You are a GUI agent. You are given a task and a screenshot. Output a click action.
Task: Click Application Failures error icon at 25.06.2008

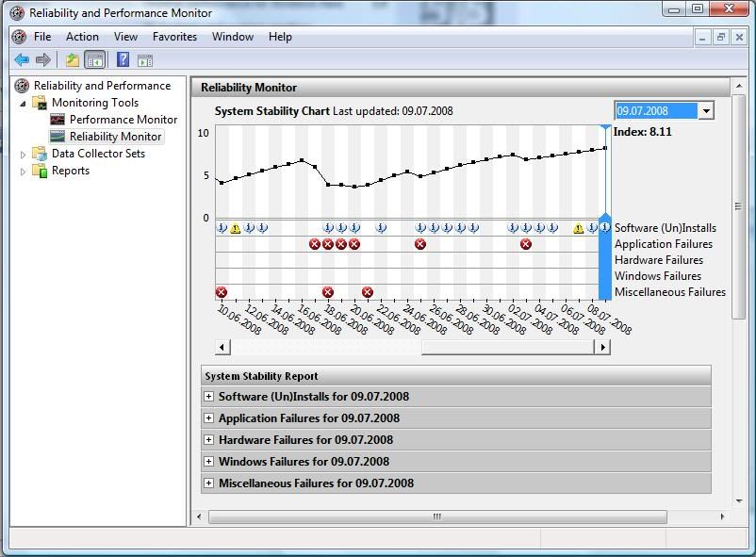tap(420, 244)
